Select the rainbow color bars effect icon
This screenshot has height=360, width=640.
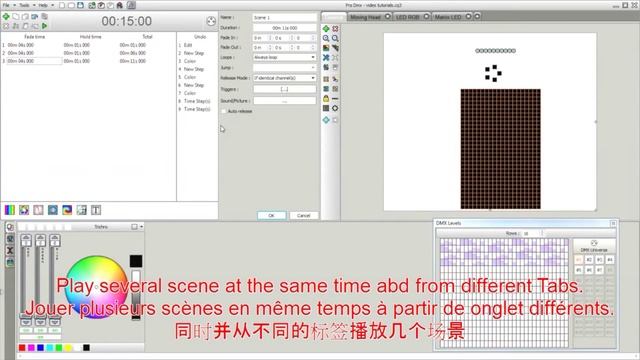(x=10, y=210)
